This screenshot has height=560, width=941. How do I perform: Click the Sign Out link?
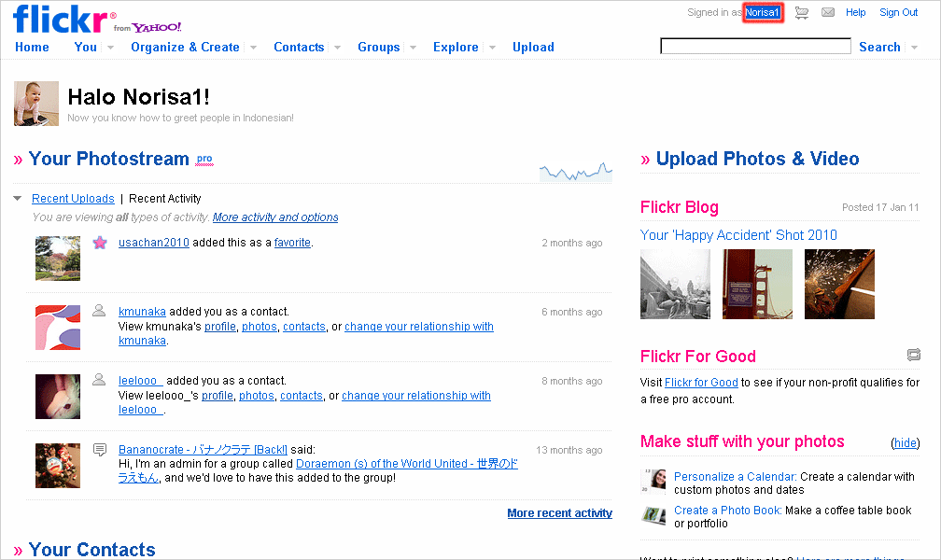[x=898, y=12]
